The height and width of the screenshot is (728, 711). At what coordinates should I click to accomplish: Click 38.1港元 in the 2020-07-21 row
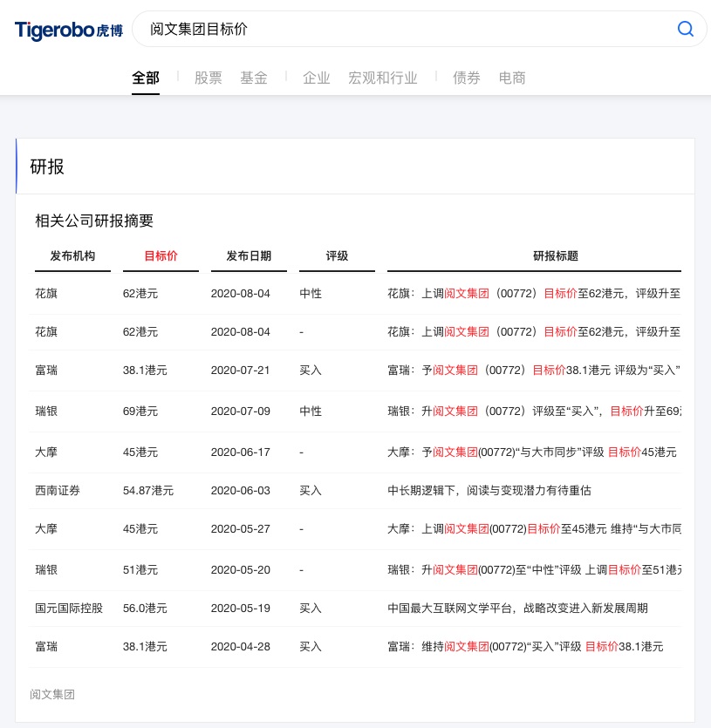145,370
